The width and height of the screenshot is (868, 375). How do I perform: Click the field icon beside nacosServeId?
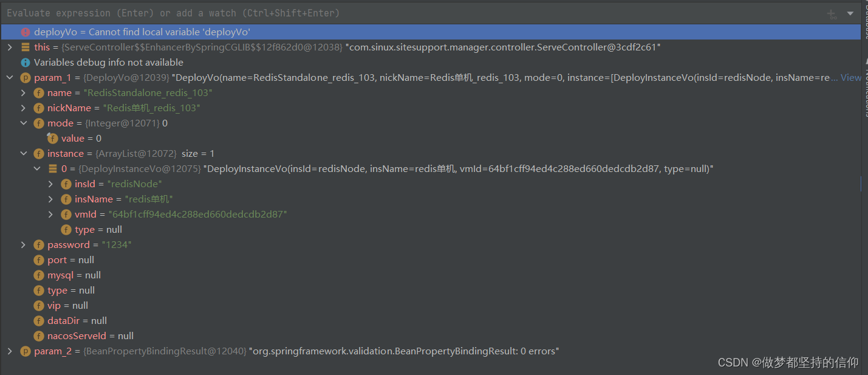click(x=39, y=336)
